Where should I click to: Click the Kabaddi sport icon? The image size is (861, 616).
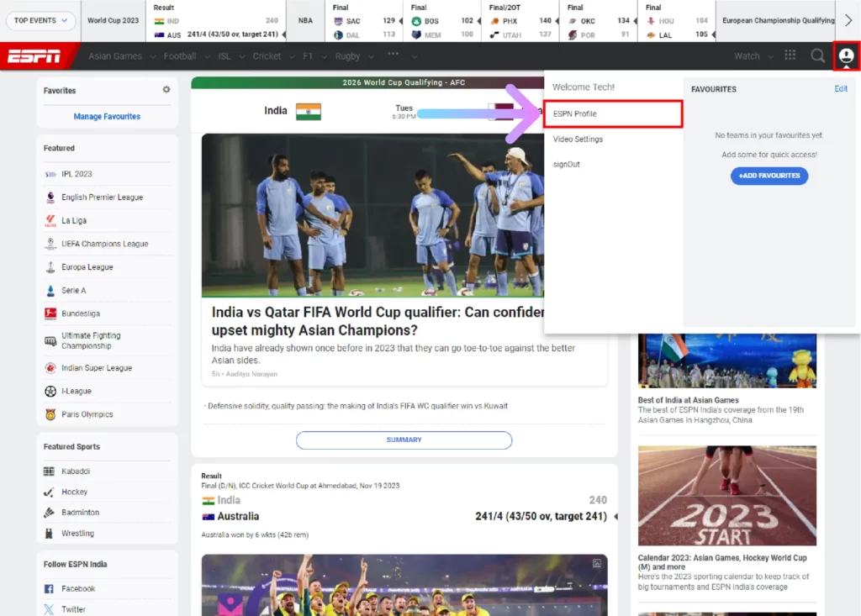tap(50, 471)
